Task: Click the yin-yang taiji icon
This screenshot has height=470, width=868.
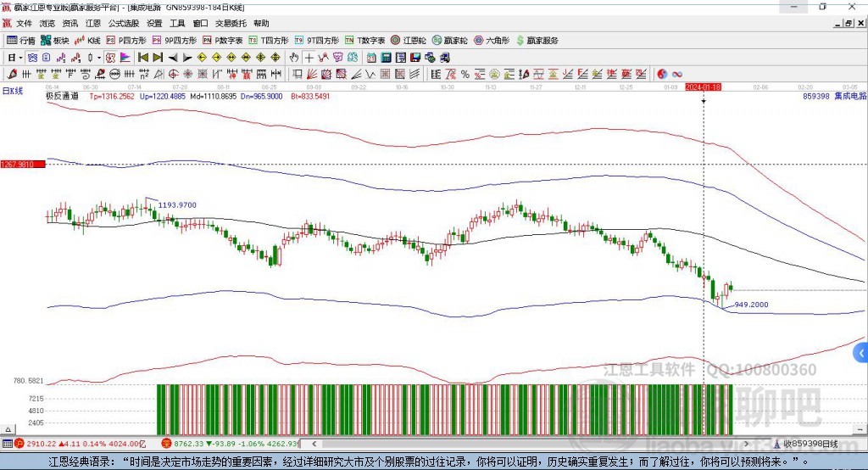Action: [662, 74]
